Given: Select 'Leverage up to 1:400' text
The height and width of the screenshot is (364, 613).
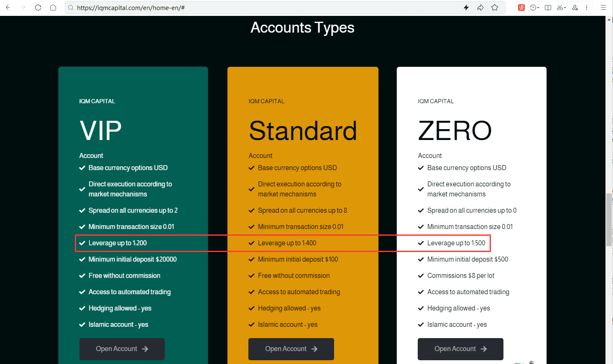Looking at the screenshot, I should 287,243.
